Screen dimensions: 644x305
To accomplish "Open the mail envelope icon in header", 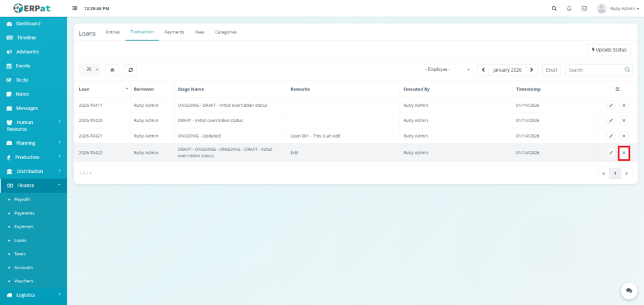I will (584, 9).
